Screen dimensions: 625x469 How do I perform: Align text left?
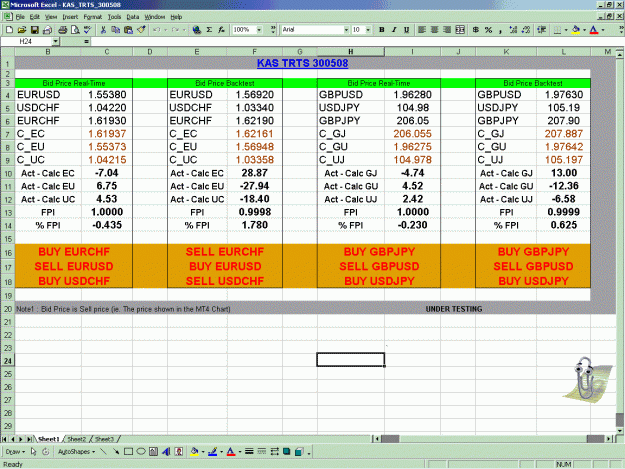(x=422, y=30)
